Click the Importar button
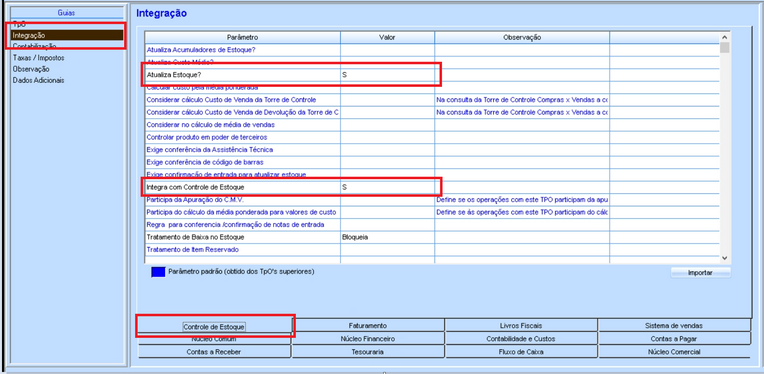The width and height of the screenshot is (764, 374). tap(700, 273)
